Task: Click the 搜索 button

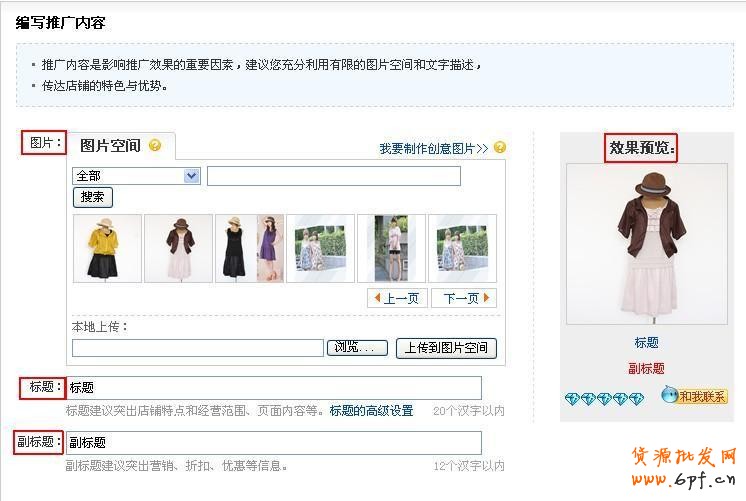Action: coord(93,197)
